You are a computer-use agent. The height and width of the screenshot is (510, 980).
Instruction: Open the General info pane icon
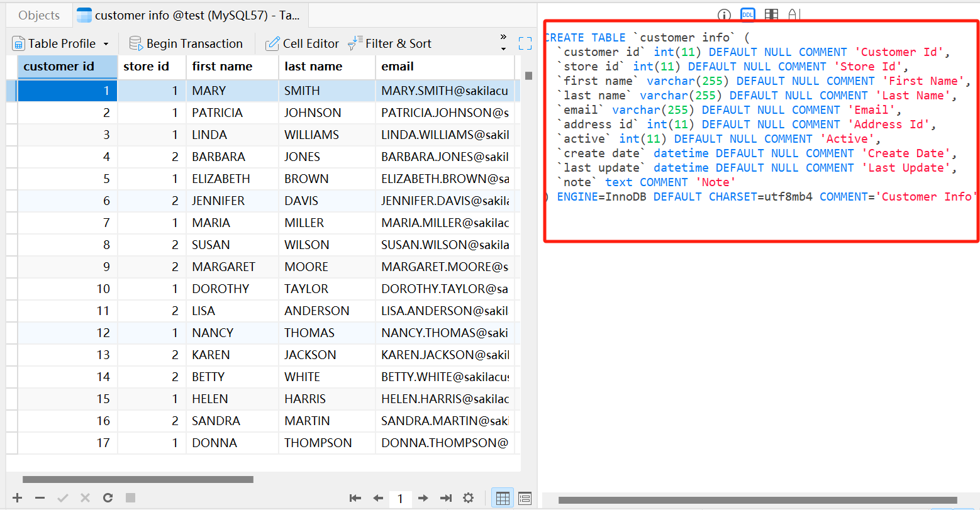724,15
